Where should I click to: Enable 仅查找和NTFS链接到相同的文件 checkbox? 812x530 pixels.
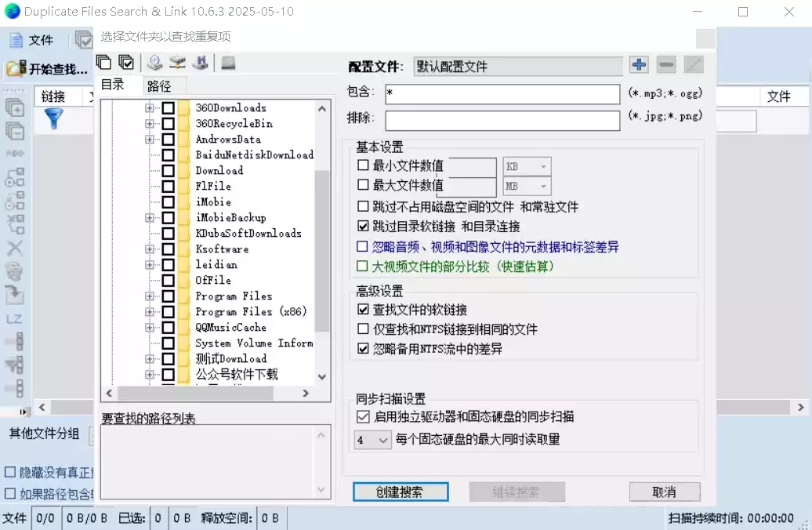click(x=363, y=329)
